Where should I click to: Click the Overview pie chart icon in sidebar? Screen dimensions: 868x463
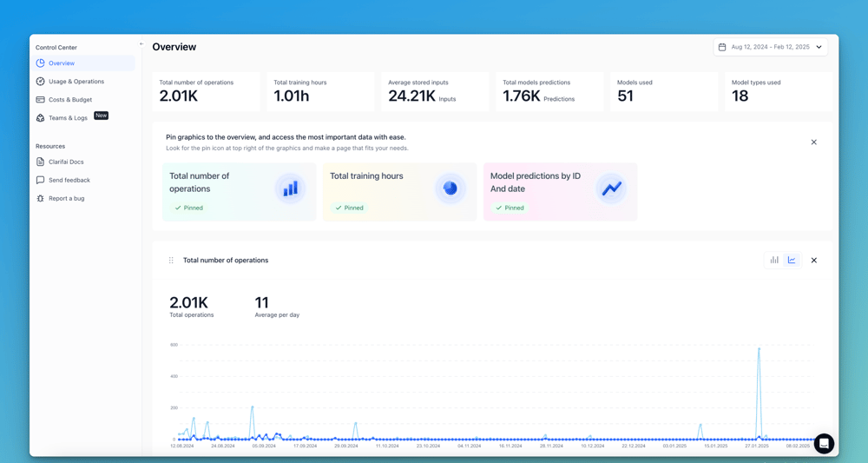[41, 63]
